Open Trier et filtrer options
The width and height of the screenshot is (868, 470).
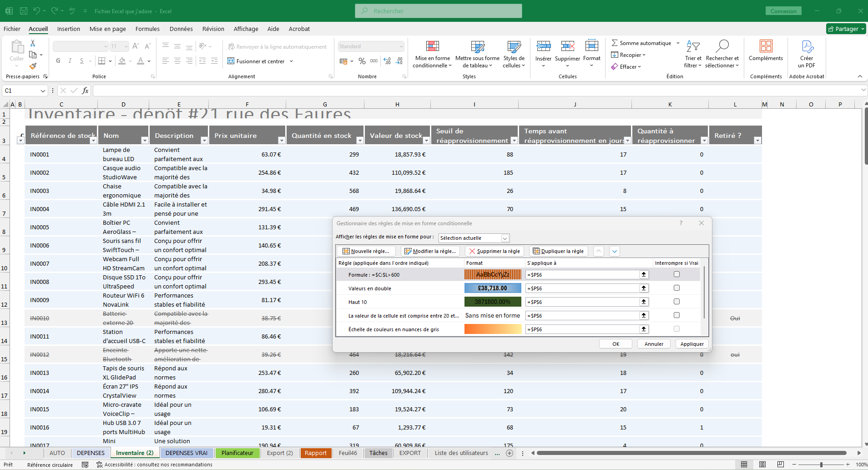point(692,54)
